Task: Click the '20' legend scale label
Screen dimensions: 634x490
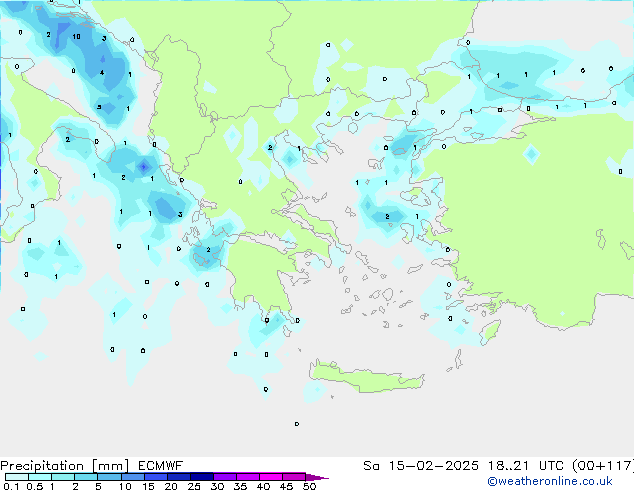Action: coord(171,486)
